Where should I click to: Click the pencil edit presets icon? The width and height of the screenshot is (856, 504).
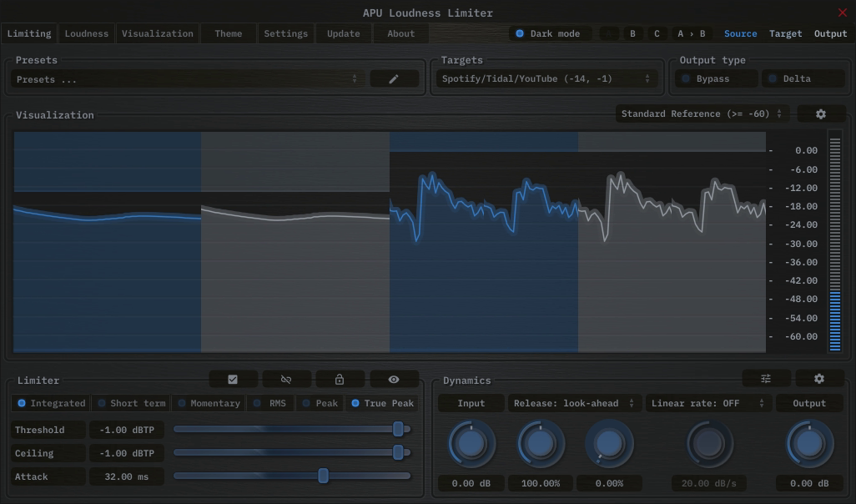[394, 78]
